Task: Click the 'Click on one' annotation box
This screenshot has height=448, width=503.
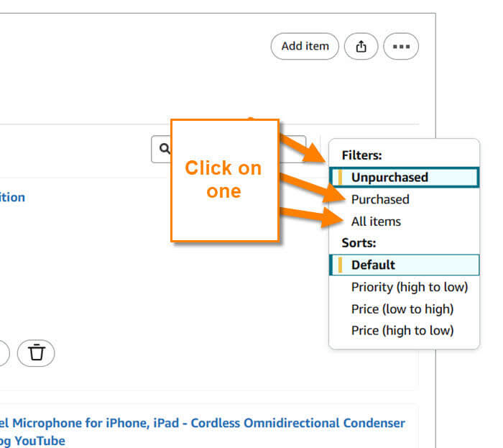Action: 224,180
